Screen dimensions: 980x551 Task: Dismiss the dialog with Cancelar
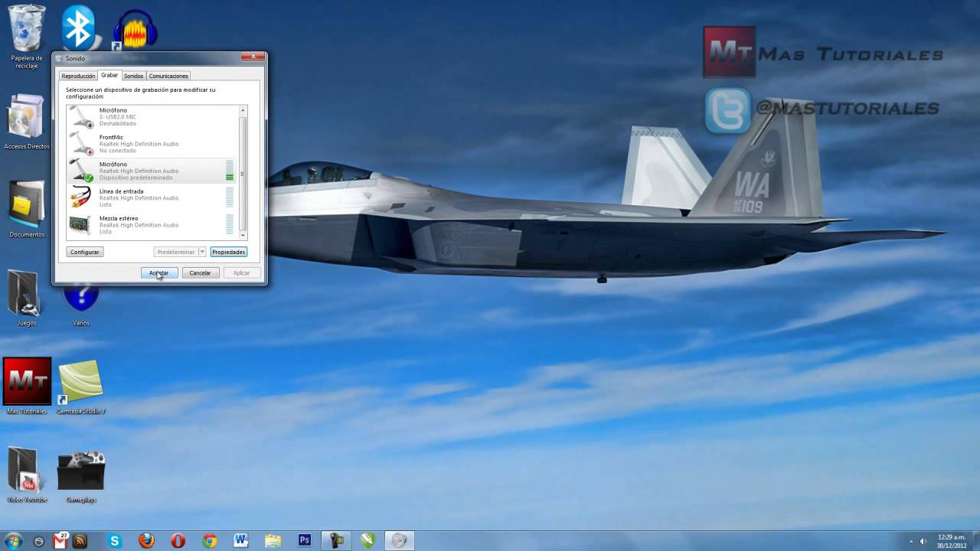[200, 272]
